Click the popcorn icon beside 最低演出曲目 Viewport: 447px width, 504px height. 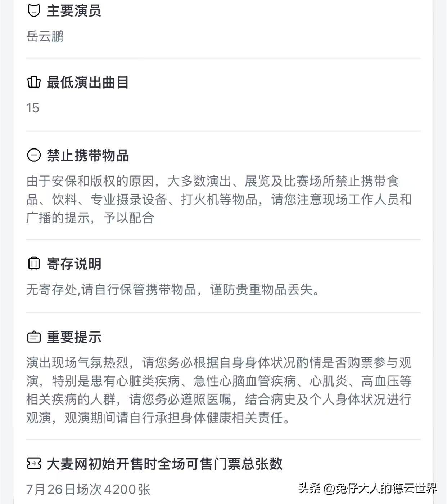pyautogui.click(x=34, y=82)
